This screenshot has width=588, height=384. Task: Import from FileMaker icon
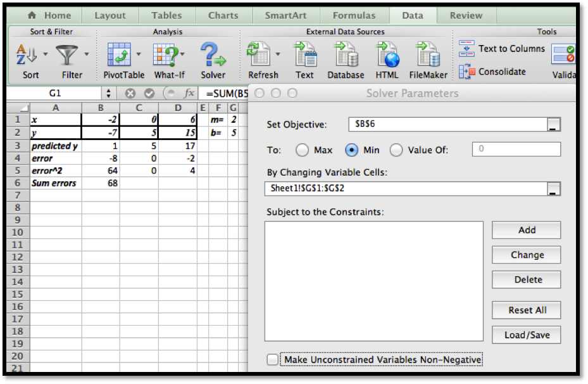(x=428, y=55)
